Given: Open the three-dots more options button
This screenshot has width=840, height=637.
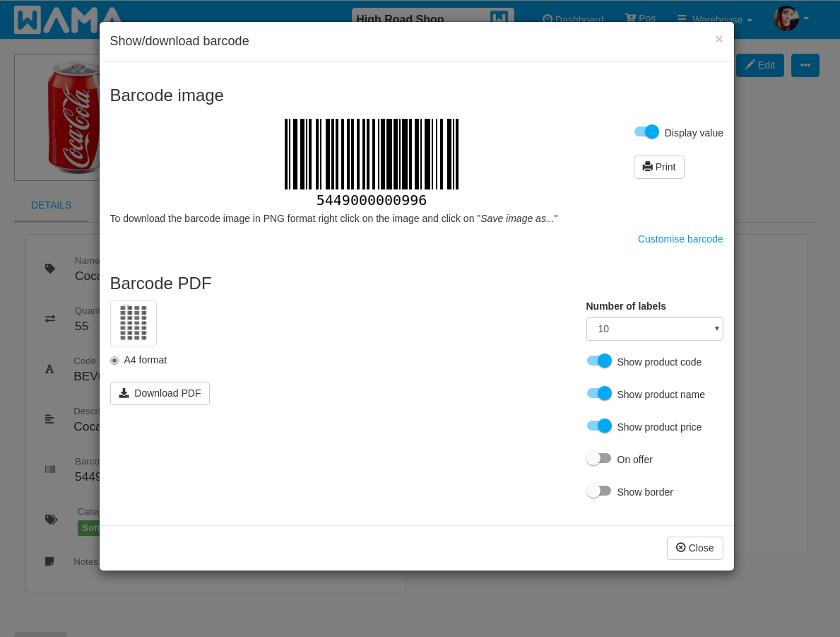Looking at the screenshot, I should pos(805,66).
